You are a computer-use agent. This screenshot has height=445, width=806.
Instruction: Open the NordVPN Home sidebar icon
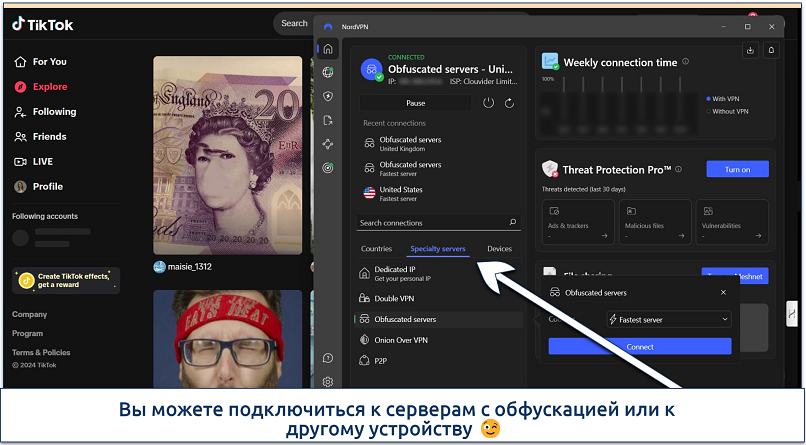327,48
